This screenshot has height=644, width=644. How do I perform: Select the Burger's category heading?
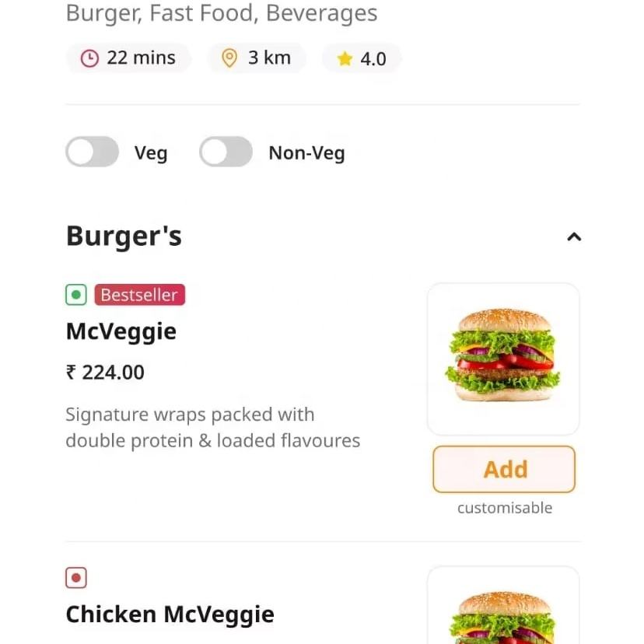coord(124,236)
